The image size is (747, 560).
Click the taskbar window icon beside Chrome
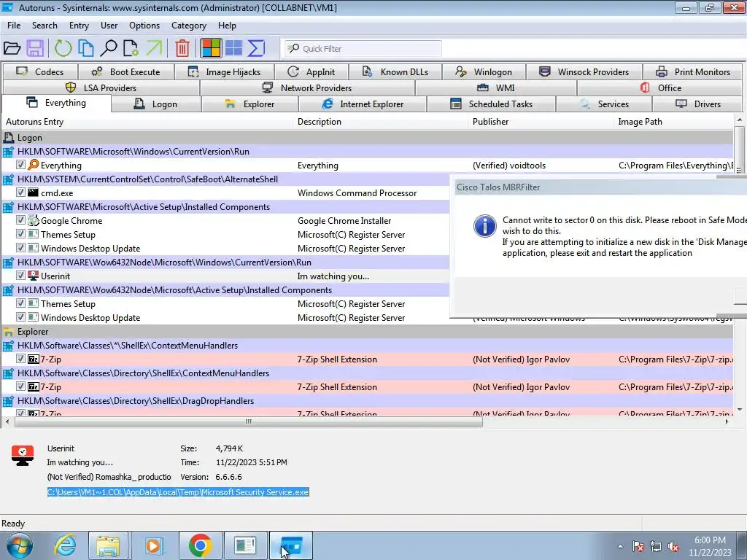[x=246, y=545]
